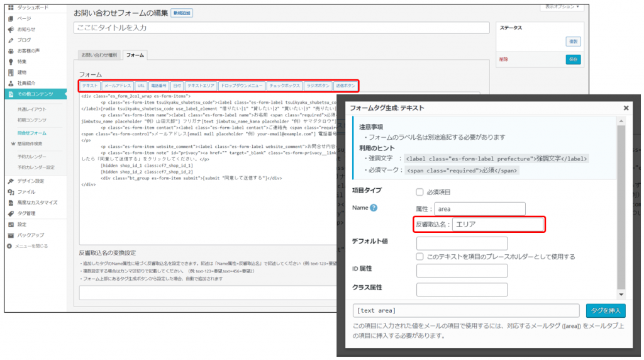Click the 保存 save button

(572, 60)
